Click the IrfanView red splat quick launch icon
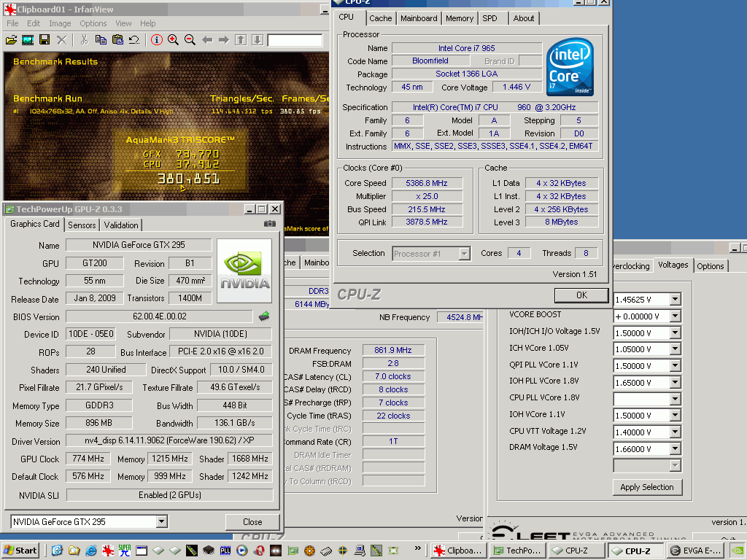 [108, 551]
